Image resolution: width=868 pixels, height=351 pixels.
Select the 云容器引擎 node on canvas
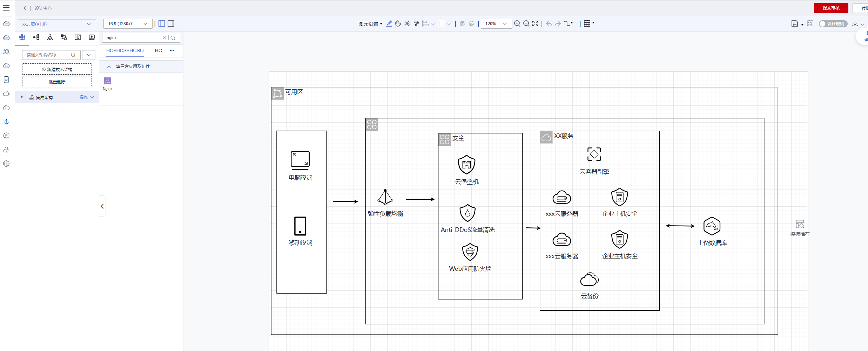[594, 161]
